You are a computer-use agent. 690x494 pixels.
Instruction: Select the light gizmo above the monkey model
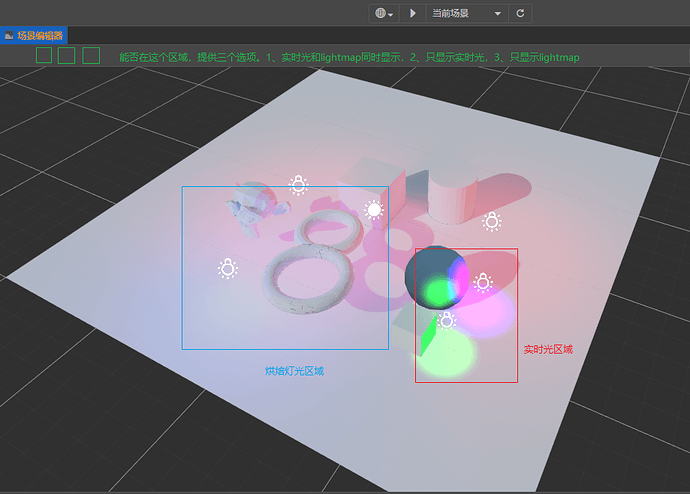click(298, 185)
